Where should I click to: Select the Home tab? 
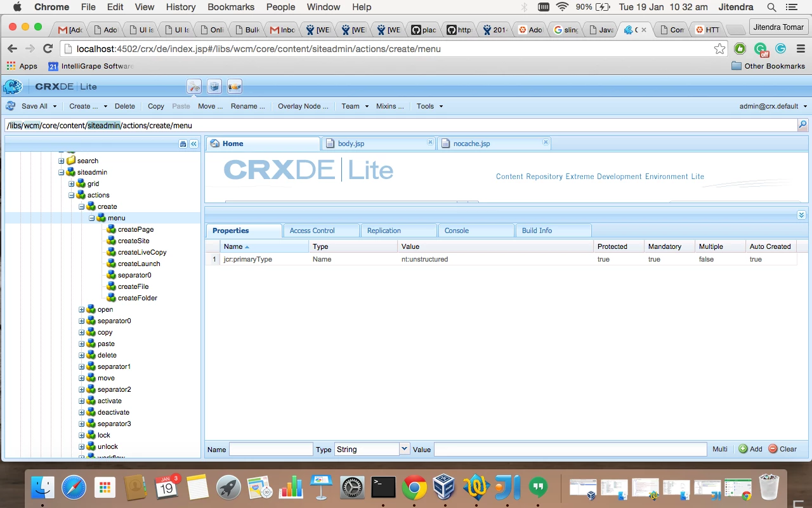pyautogui.click(x=263, y=144)
